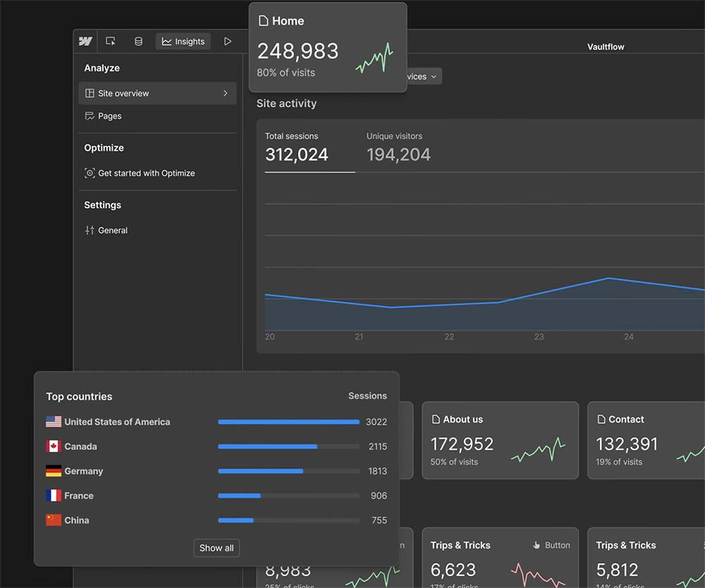Click the United States sessions bar
The image size is (705, 588).
[288, 422]
